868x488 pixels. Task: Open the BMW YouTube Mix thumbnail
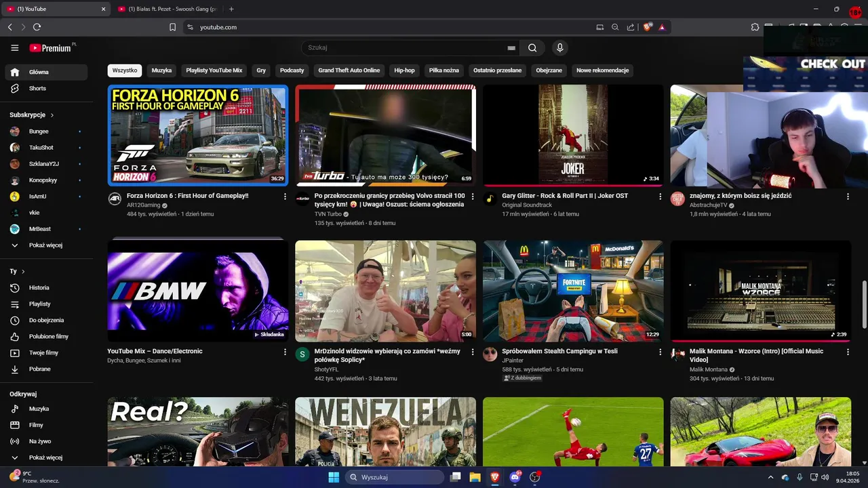tap(198, 291)
